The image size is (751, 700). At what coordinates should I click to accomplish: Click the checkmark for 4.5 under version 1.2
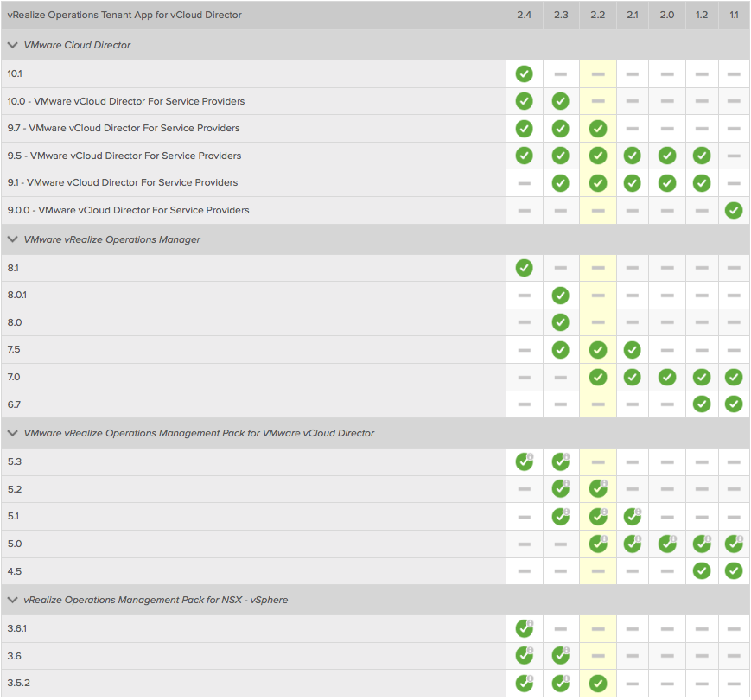701,570
